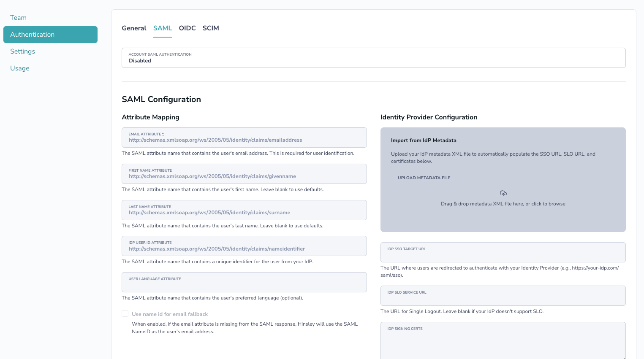
Task: Click the Last Name Attribute field
Action: click(x=244, y=210)
